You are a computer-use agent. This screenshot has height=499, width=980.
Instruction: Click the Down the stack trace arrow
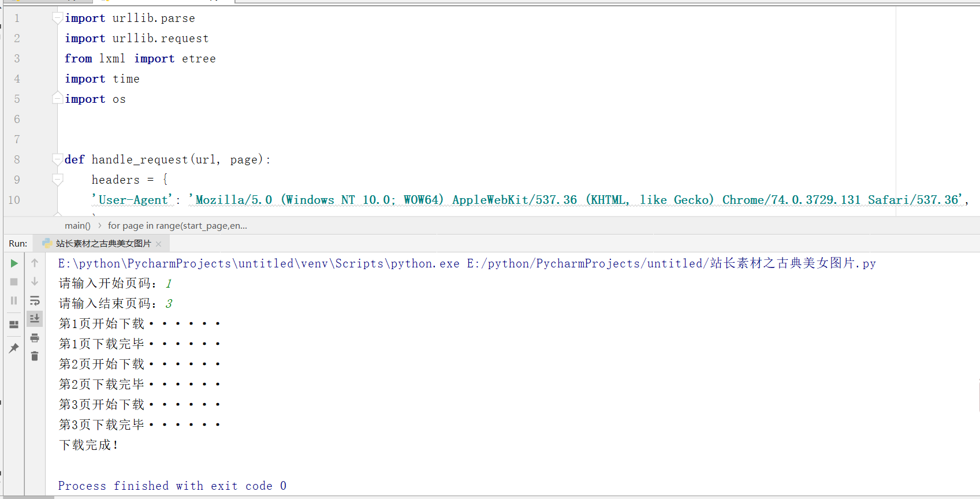tap(35, 282)
